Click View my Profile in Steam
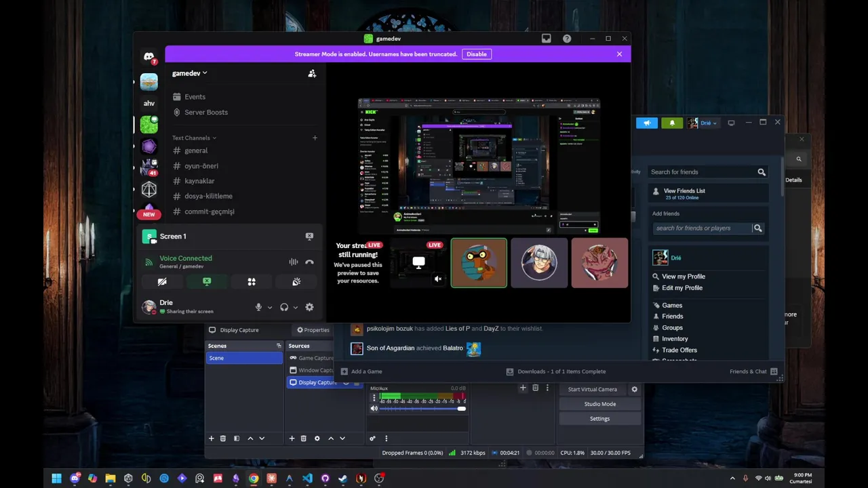Image resolution: width=868 pixels, height=488 pixels. [684, 277]
